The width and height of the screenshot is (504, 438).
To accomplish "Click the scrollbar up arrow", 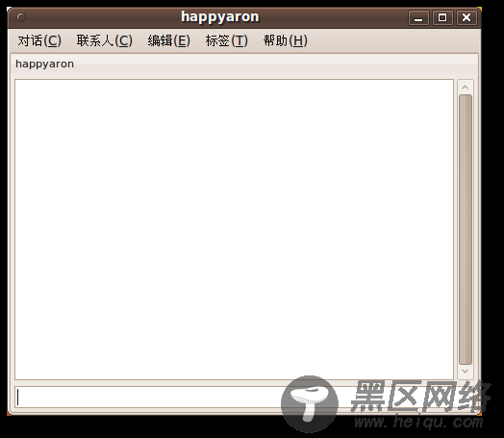I will [466, 88].
